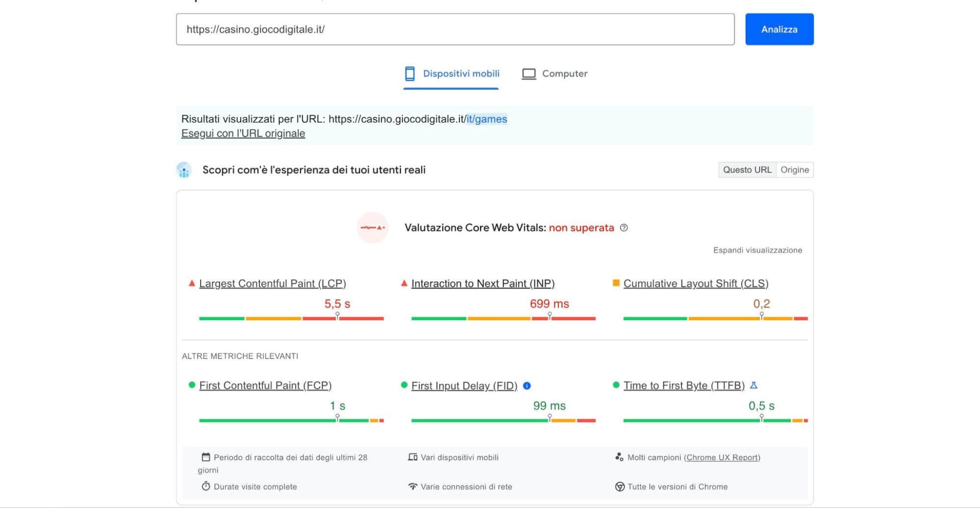Click the Analizza button
Viewport: 980px width, 508px height.
(779, 29)
